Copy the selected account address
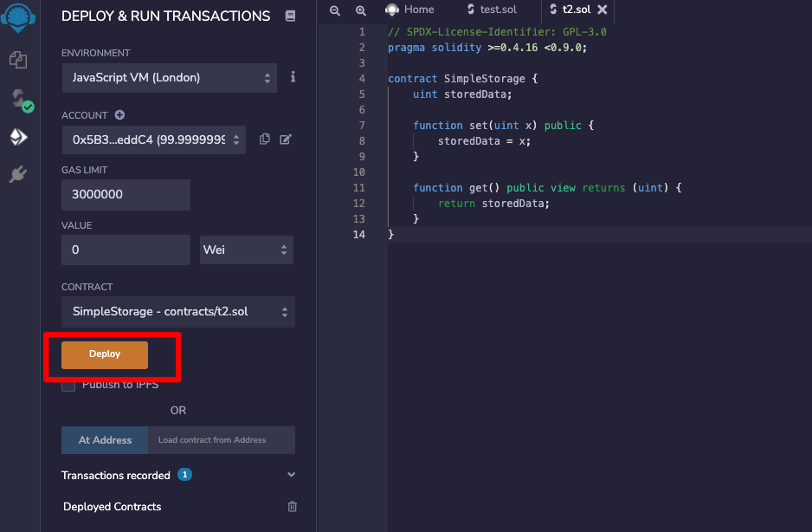This screenshot has width=812, height=532. click(265, 139)
